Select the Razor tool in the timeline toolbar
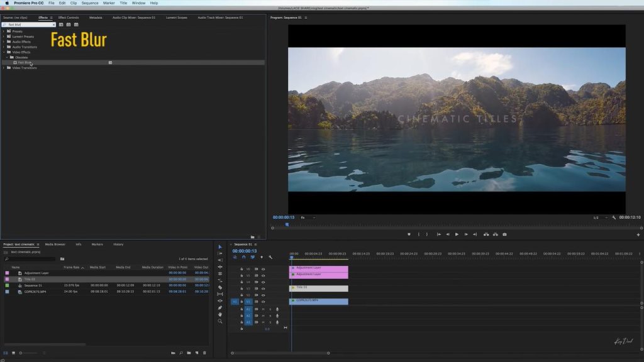This screenshot has width=644, height=362. 220,288
